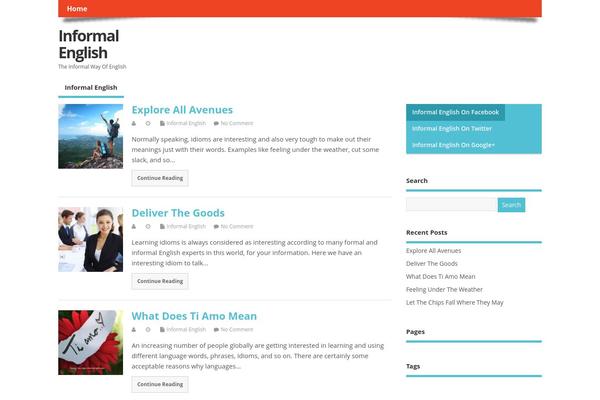Select Informal English On Twitter tab

point(452,129)
